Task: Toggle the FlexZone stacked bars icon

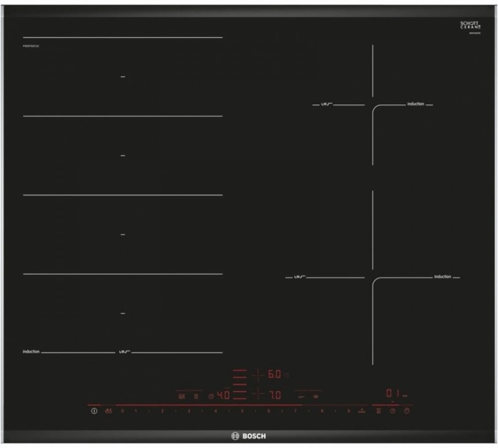Action: click(x=196, y=396)
